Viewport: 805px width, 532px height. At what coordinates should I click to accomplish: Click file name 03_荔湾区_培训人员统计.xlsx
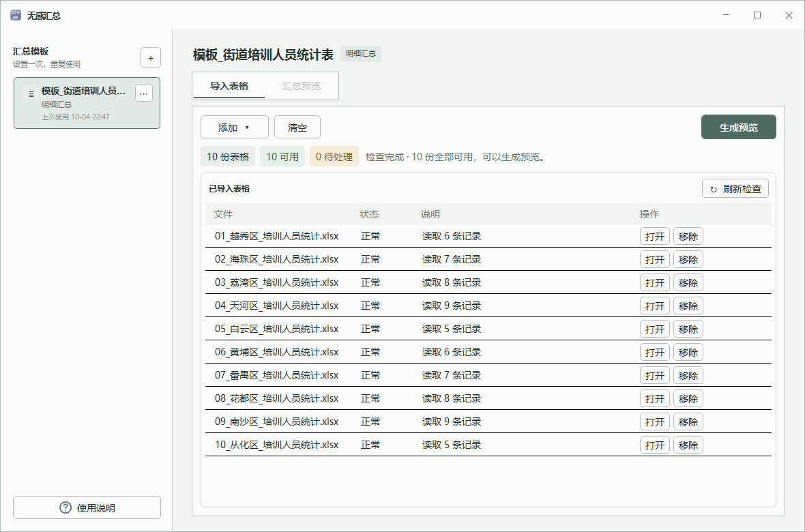pos(277,282)
